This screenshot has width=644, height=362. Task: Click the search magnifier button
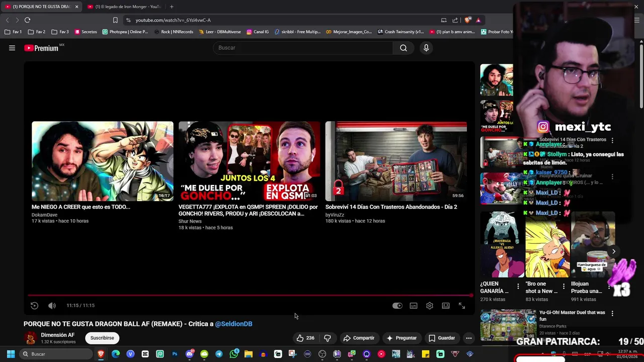tap(404, 48)
